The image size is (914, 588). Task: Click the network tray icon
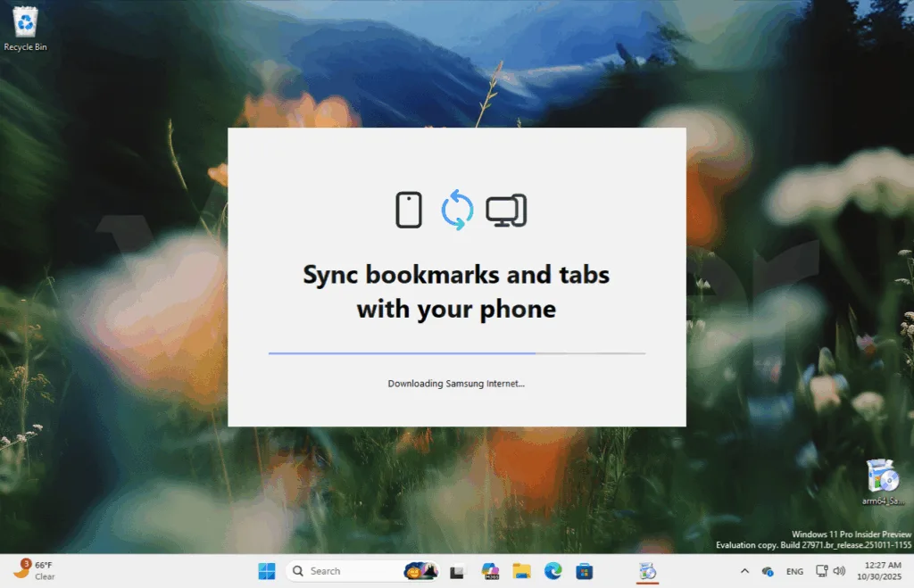click(822, 571)
